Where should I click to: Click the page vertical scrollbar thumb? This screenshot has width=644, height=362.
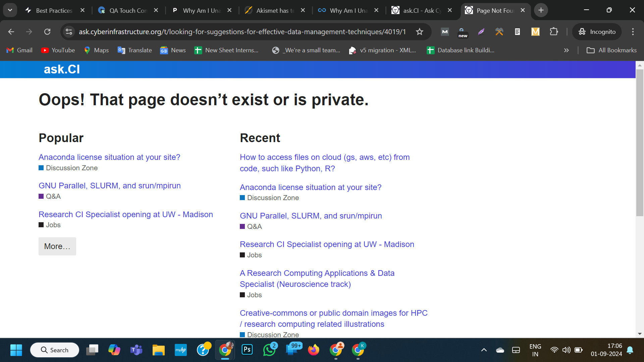[640, 142]
